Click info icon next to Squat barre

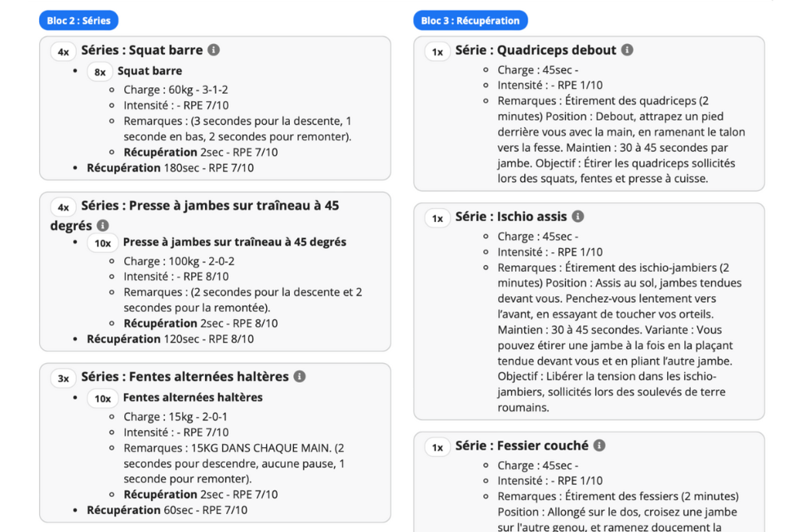coord(214,50)
